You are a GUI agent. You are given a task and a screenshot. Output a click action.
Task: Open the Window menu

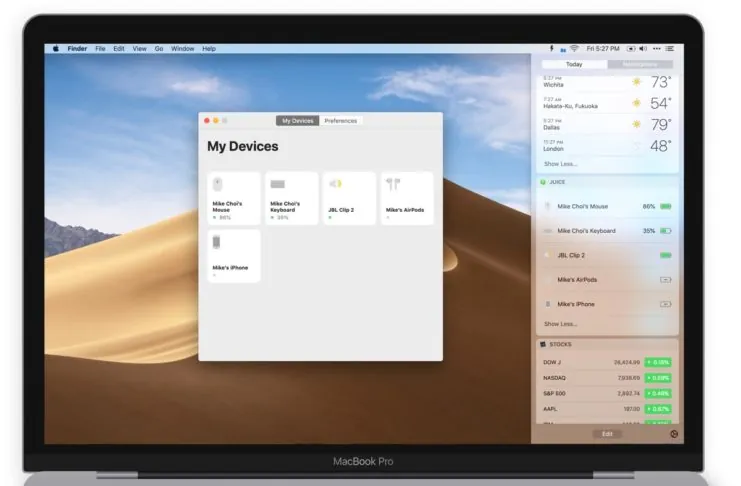182,48
